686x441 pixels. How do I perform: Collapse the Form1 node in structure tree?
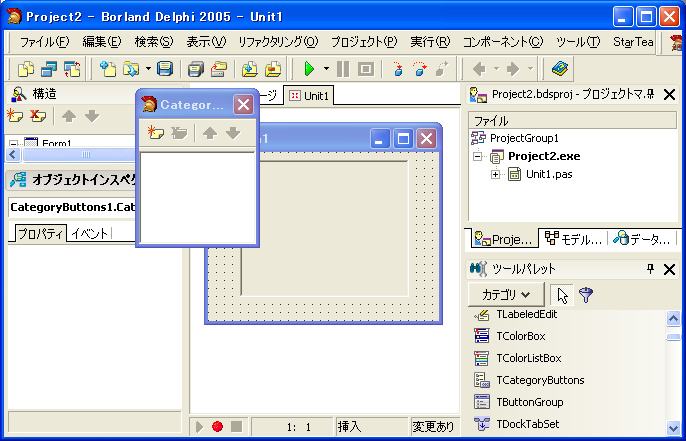[14, 144]
